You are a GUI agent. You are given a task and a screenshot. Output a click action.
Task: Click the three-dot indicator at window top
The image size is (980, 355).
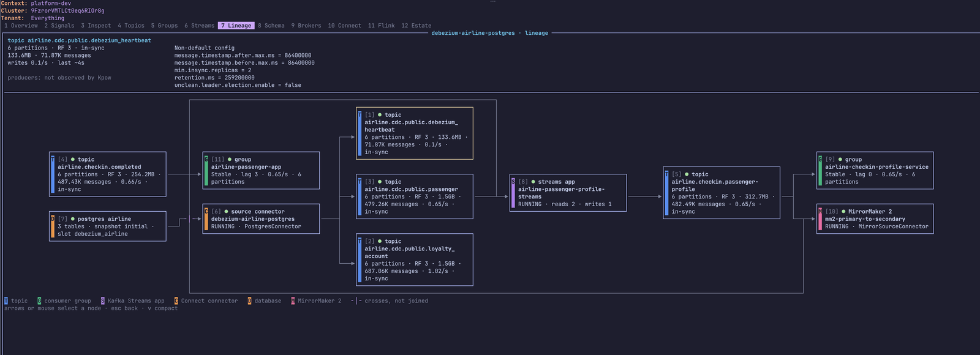(x=492, y=2)
